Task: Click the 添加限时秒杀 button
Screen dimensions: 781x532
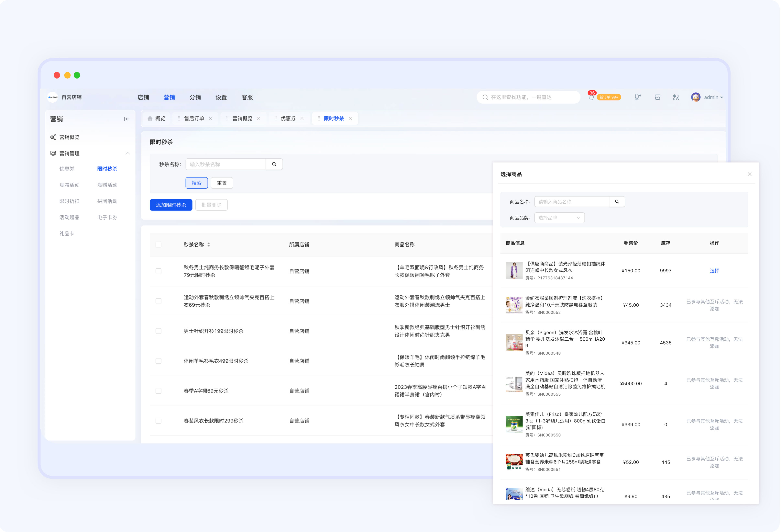Action: point(171,205)
